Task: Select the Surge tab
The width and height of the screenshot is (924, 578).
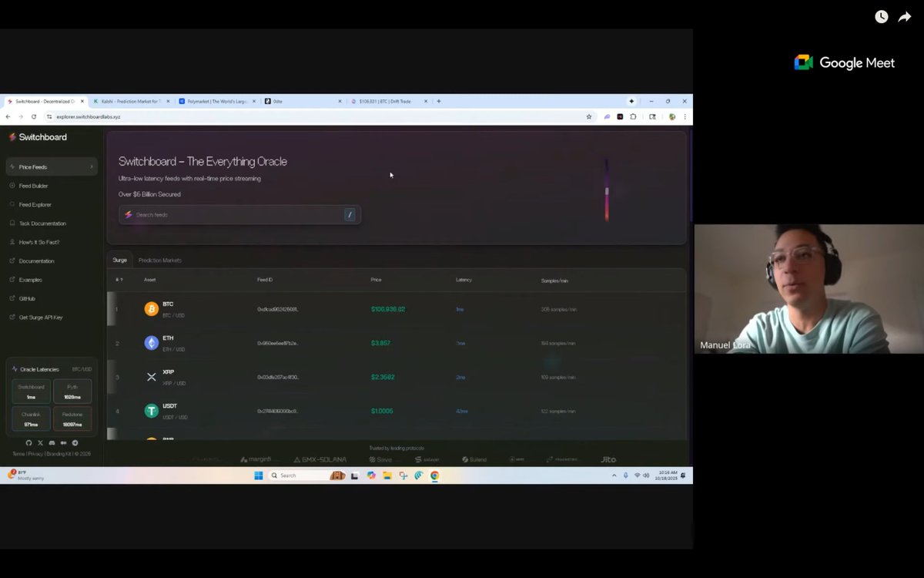Action: (x=119, y=260)
